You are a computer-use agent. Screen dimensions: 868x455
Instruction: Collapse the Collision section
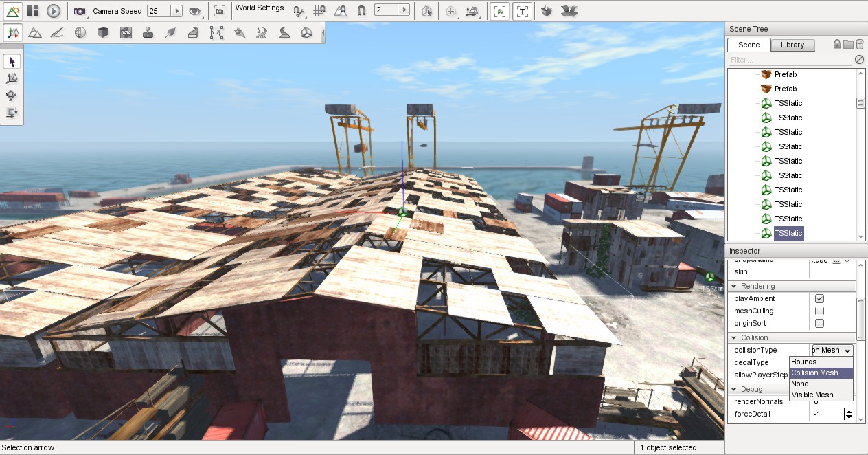734,337
